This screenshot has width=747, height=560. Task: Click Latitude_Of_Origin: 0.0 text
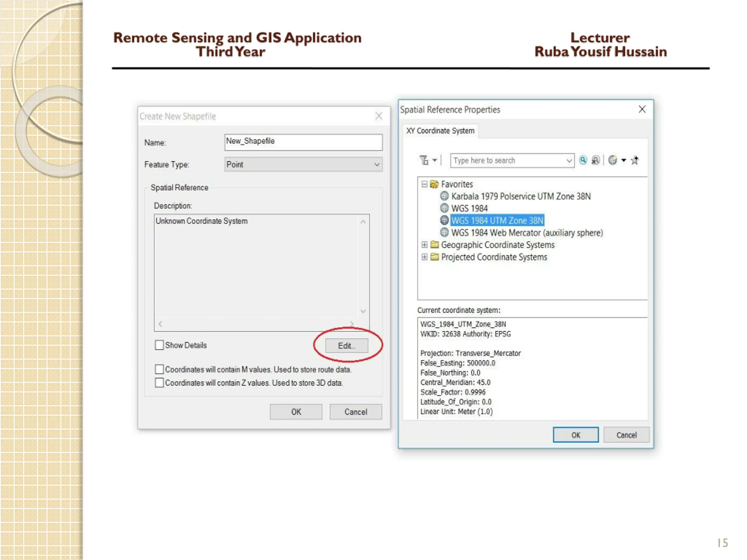[x=455, y=402]
